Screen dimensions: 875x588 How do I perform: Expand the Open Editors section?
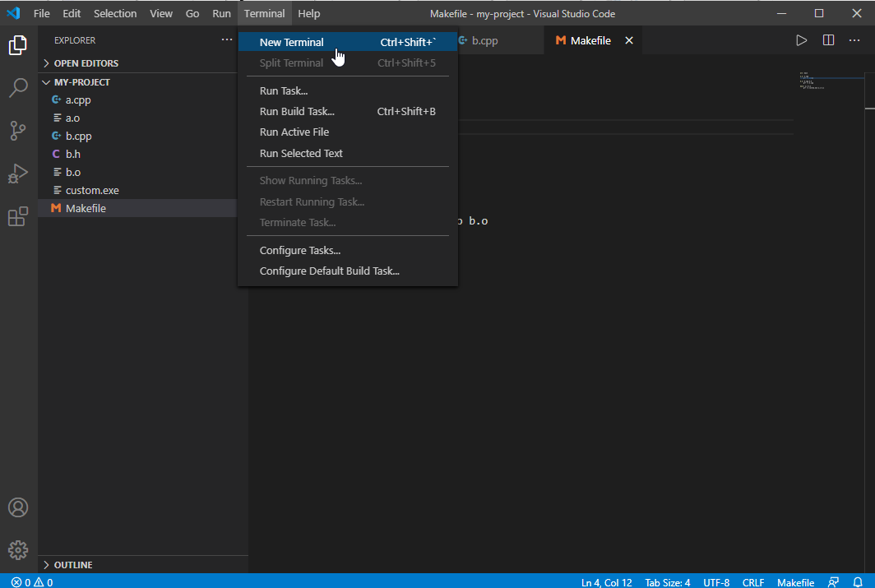pos(86,63)
